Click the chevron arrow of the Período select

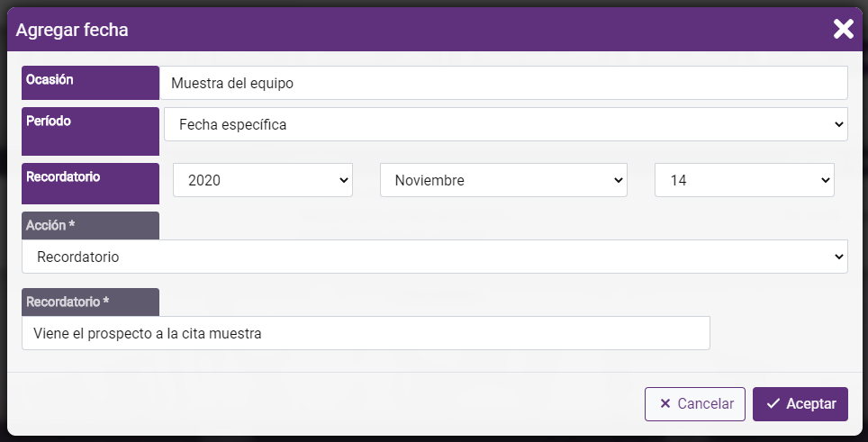(838, 124)
